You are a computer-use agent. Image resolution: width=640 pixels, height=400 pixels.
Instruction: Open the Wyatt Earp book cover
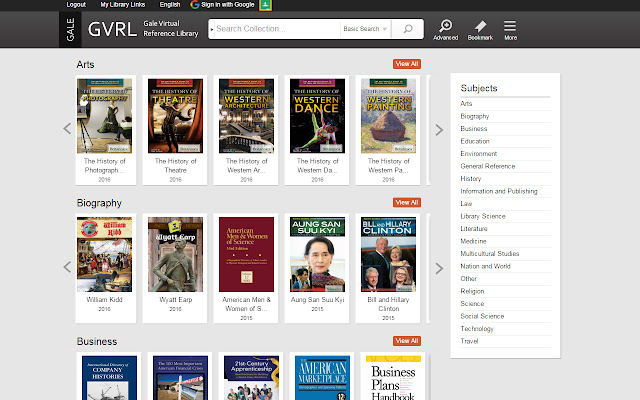click(x=176, y=254)
